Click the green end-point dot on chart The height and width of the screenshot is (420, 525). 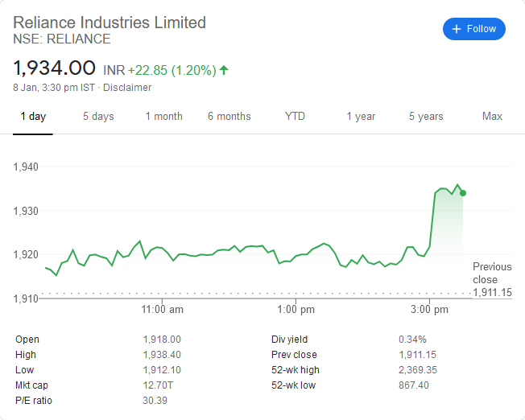463,193
